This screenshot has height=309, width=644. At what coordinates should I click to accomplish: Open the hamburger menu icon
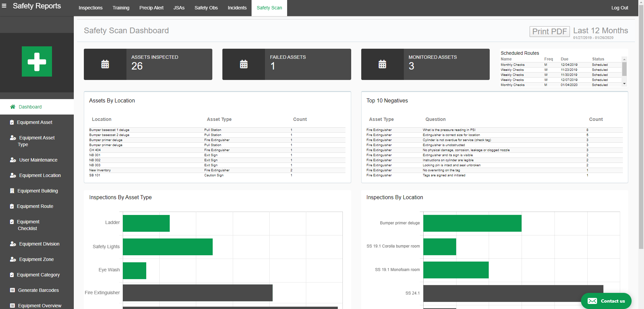tap(4, 6)
